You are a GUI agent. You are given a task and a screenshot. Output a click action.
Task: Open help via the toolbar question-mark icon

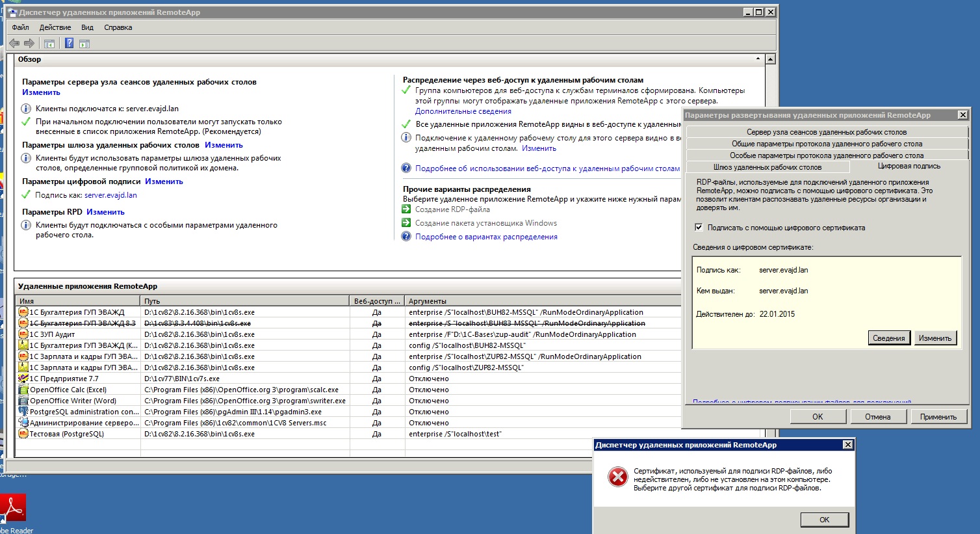[x=69, y=44]
